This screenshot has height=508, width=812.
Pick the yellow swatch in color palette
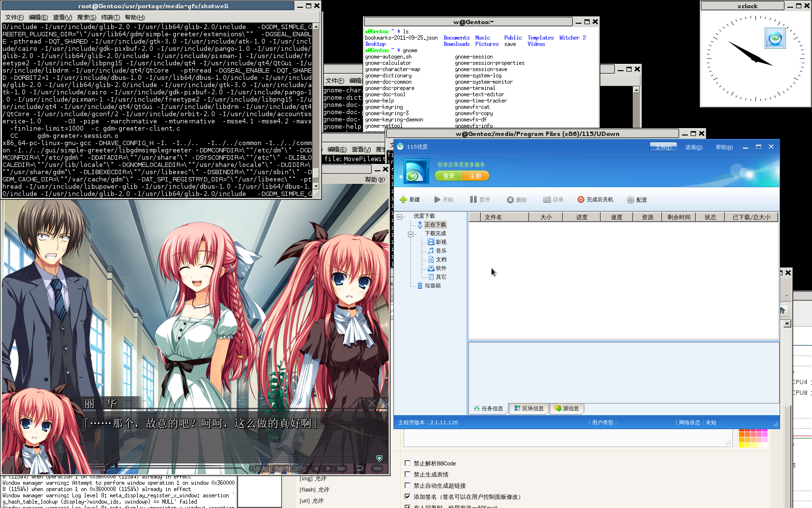741,445
